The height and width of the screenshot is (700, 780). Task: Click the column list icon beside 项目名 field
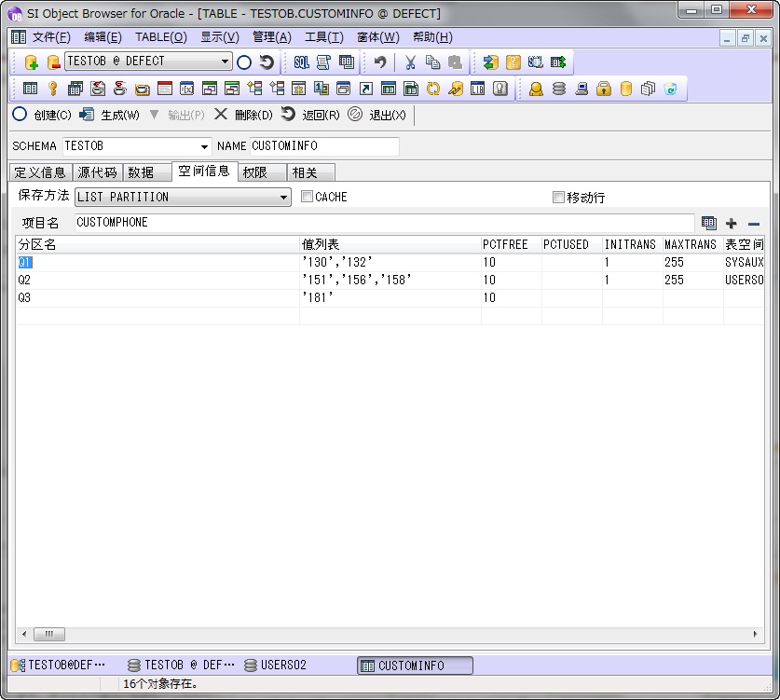click(709, 223)
